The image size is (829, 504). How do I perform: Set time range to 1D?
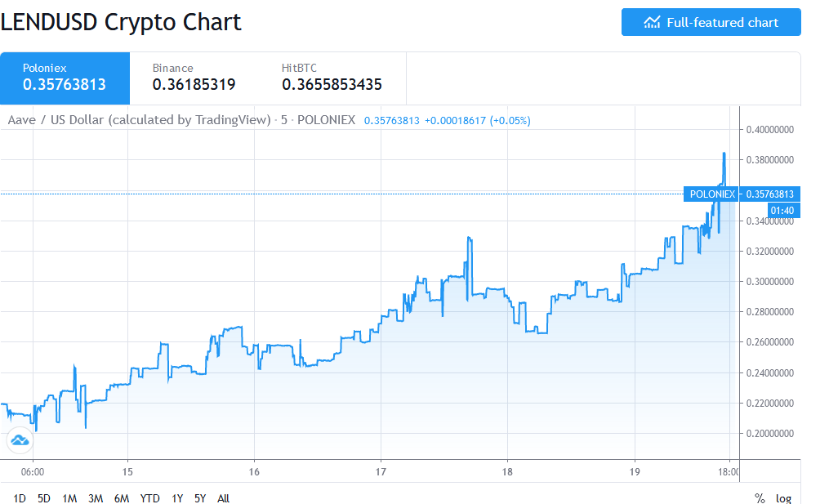[x=19, y=498]
